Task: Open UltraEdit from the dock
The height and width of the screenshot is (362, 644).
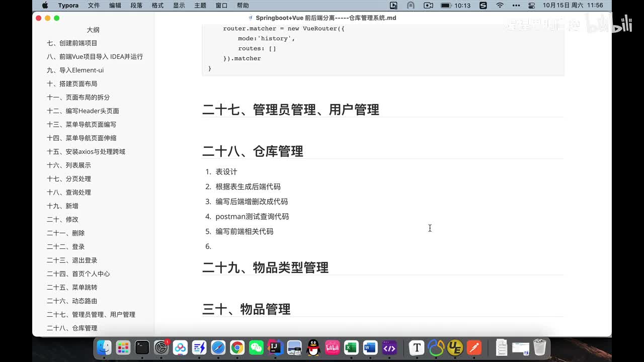Action: [455, 347]
